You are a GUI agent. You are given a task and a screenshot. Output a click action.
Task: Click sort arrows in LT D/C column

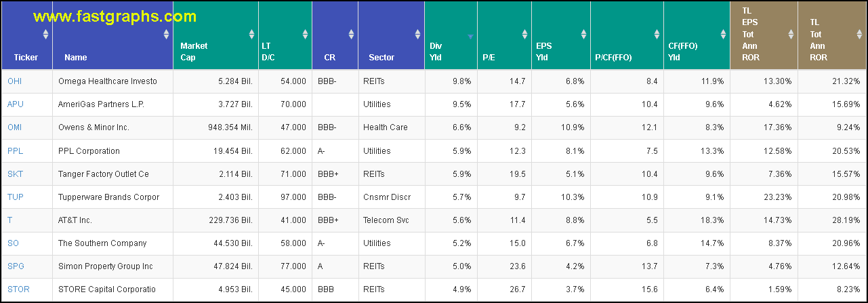point(305,34)
